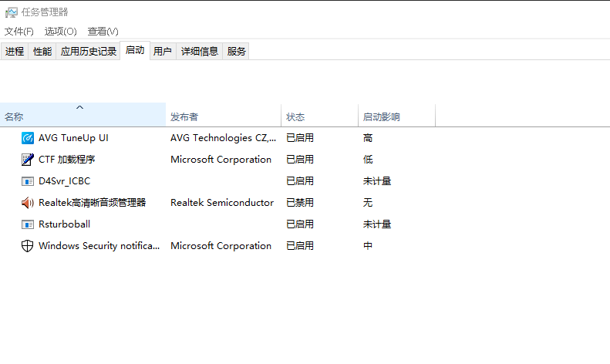Viewport: 610px width, 364px height.
Task: Click the Windows Security shield icon
Action: coord(28,246)
